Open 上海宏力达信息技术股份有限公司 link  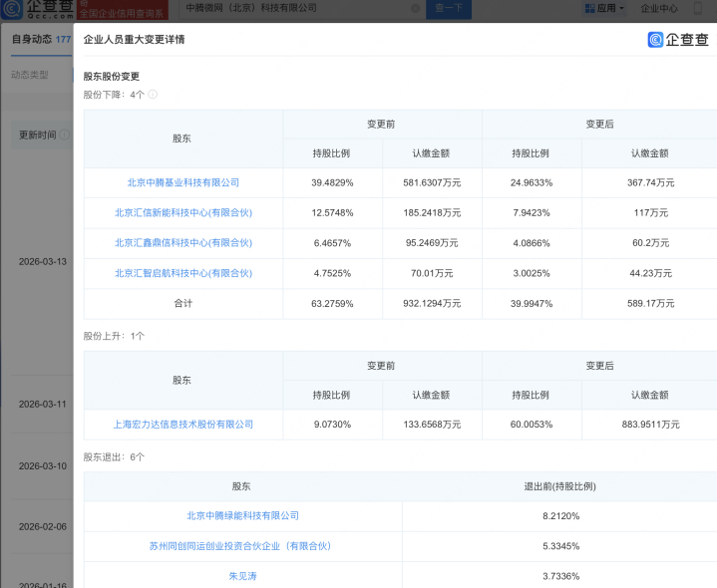[x=183, y=425]
